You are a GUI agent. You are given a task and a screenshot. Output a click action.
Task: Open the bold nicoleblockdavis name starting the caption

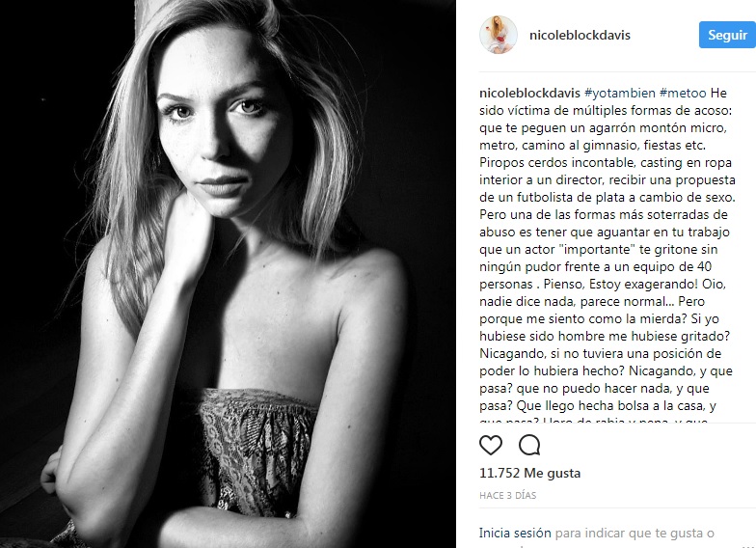[529, 93]
